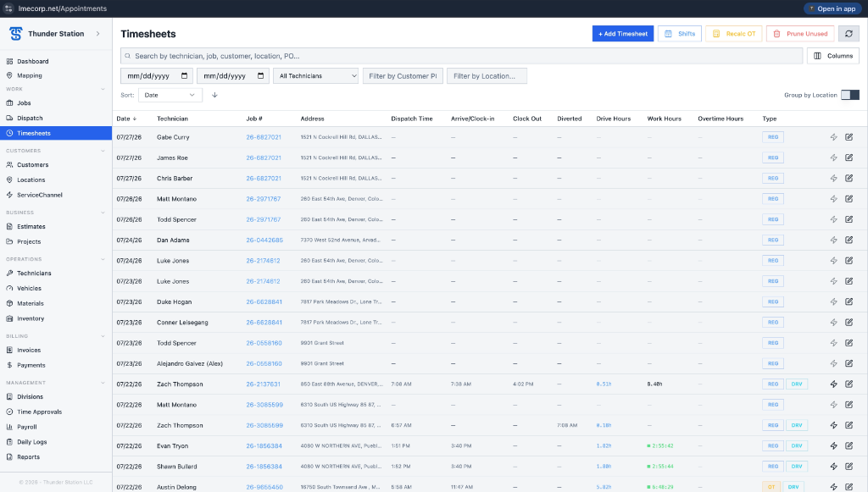Click lightning icon for Evan Tryon row
This screenshot has width=868, height=492.
pos(834,445)
